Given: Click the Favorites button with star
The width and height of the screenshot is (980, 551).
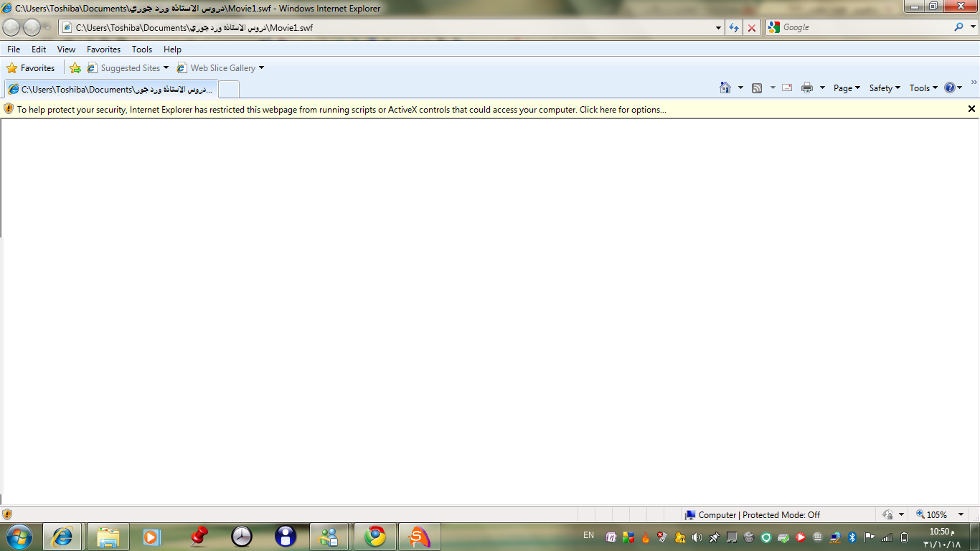Looking at the screenshot, I should (x=31, y=68).
